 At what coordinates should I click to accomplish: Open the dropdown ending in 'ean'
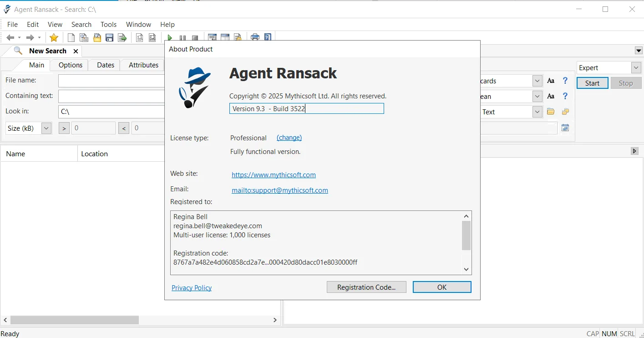538,97
